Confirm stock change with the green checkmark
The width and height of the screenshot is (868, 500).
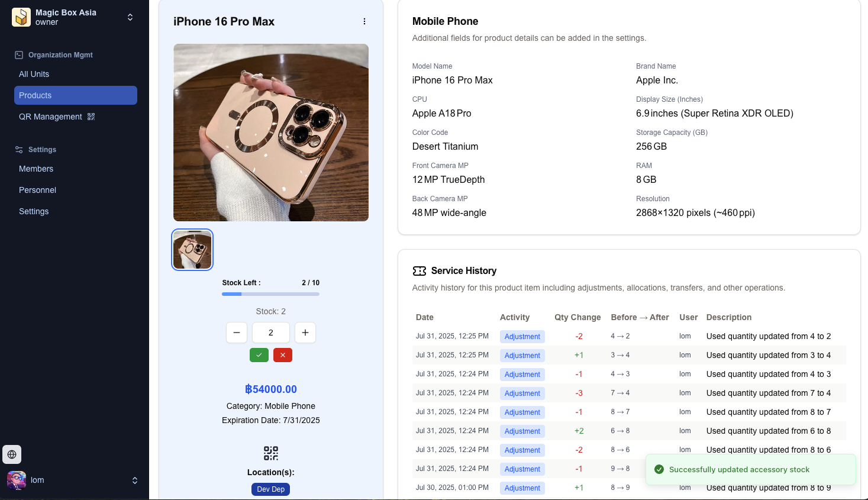259,355
